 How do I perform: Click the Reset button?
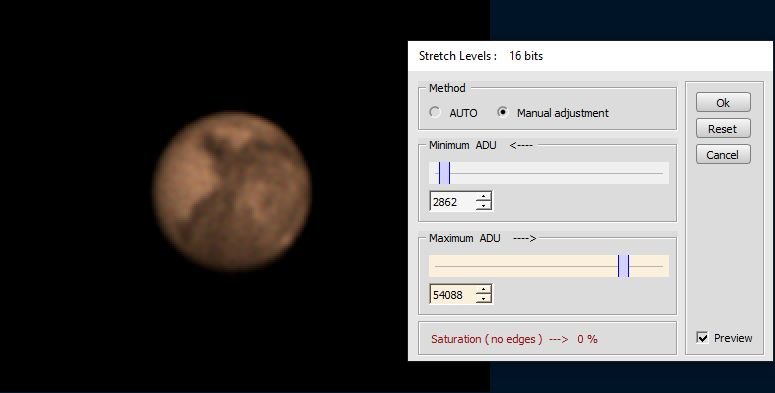723,129
